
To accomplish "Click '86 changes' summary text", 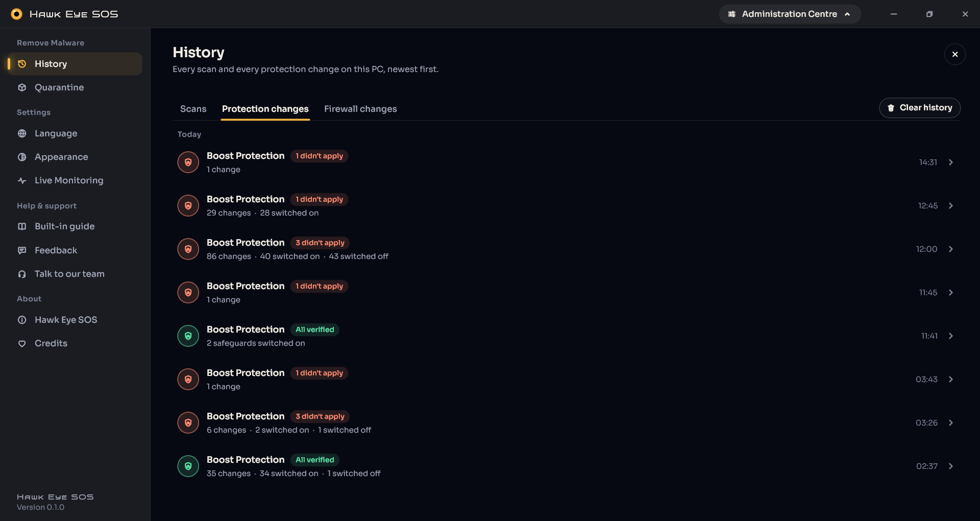I will [x=229, y=256].
